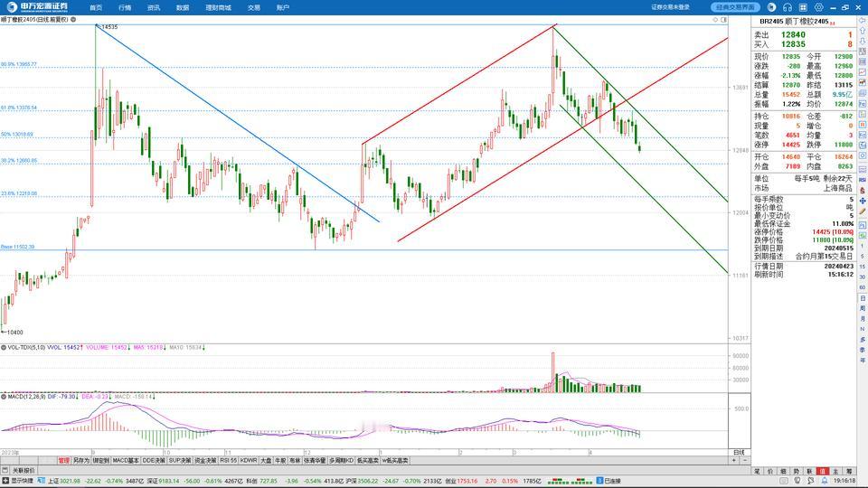Open the 数据 data menu
The width and height of the screenshot is (868, 488).
[183, 8]
